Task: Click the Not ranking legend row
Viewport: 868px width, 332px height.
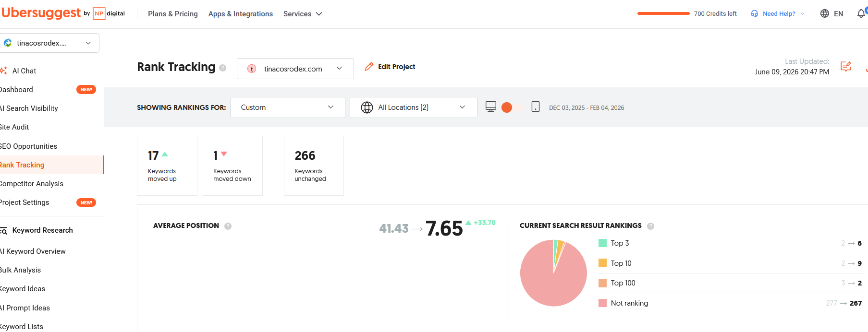Action: point(730,303)
